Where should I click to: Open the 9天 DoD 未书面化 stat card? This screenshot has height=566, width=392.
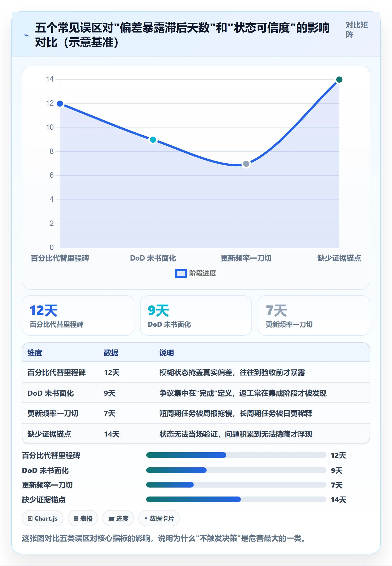click(x=196, y=316)
